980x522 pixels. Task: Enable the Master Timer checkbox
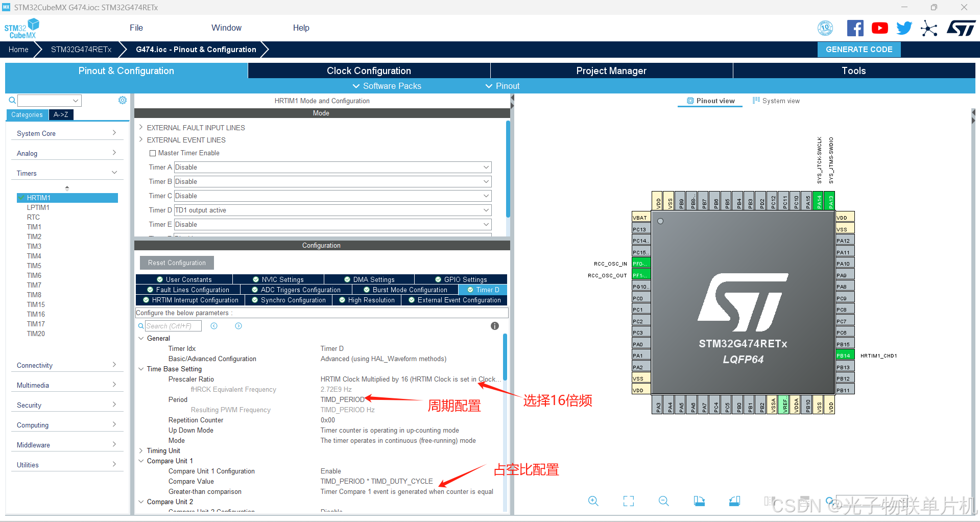pos(152,153)
